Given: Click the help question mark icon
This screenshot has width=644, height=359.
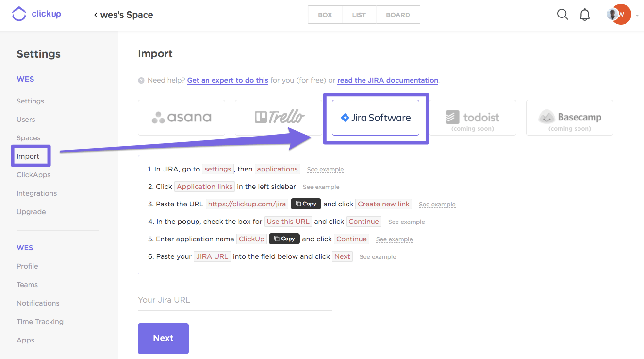Looking at the screenshot, I should pyautogui.click(x=141, y=81).
